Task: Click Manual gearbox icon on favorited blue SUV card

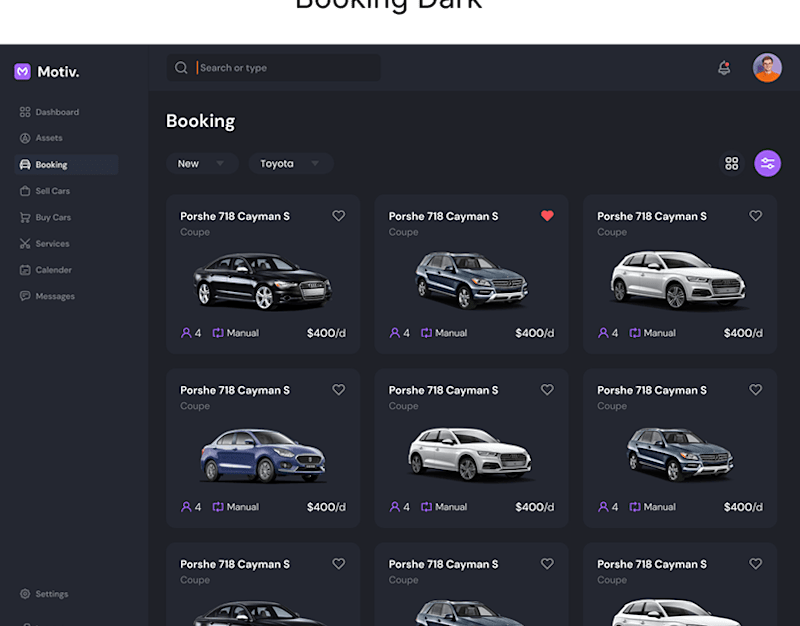Action: (x=427, y=333)
